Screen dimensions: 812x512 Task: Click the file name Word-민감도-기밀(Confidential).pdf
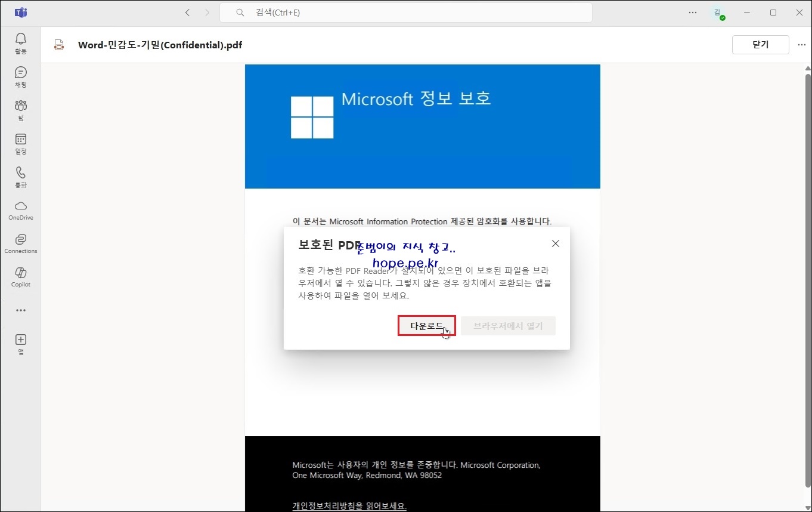coord(160,45)
